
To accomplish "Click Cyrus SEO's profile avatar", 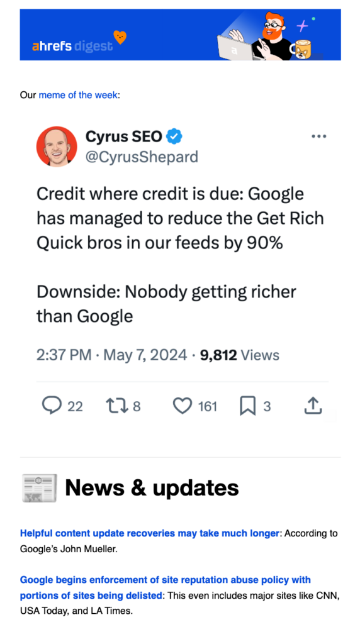I will (x=56, y=146).
